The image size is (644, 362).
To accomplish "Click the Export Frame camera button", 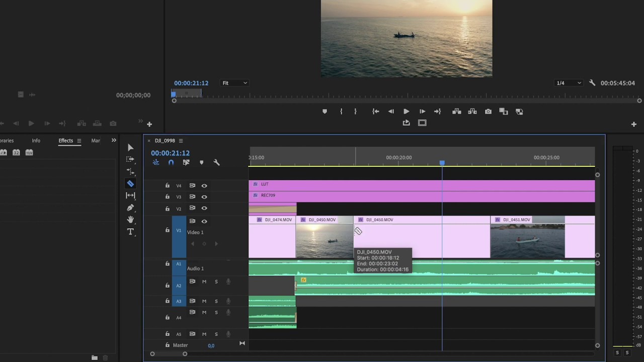I will coord(488,111).
